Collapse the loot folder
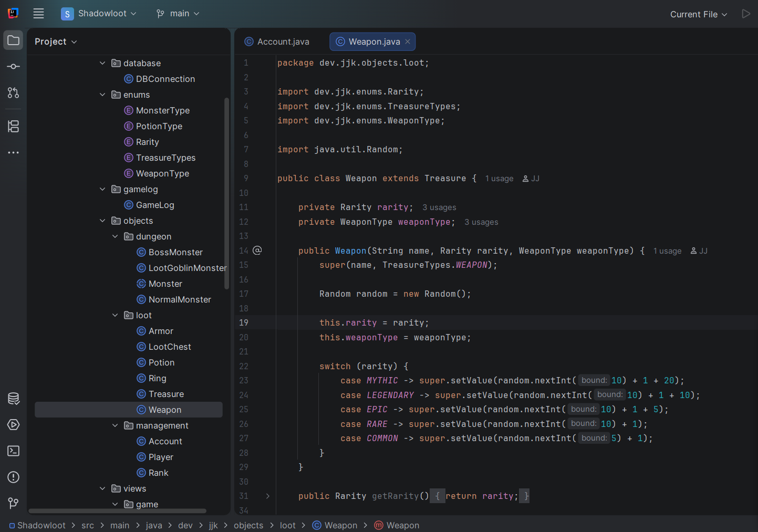Screen dimensions: 758x532 (115, 315)
